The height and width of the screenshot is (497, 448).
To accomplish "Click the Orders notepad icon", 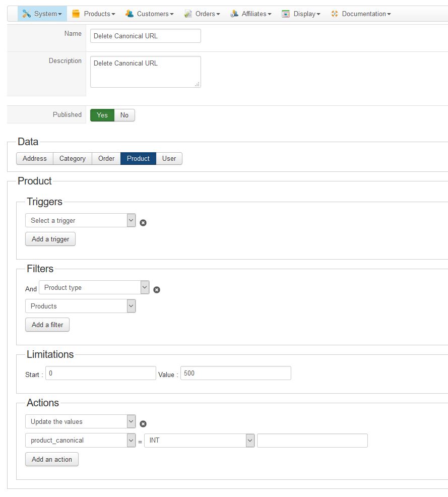I will click(x=188, y=14).
